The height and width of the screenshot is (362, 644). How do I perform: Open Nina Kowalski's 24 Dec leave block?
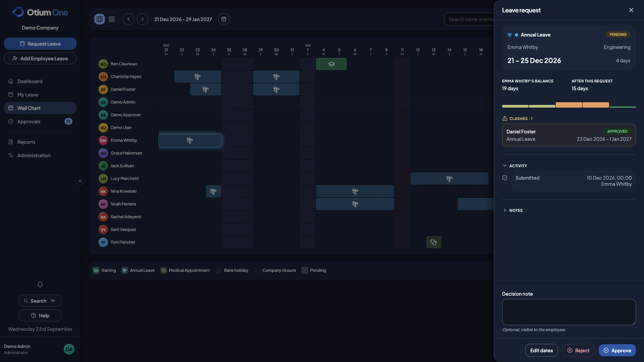[x=213, y=191]
